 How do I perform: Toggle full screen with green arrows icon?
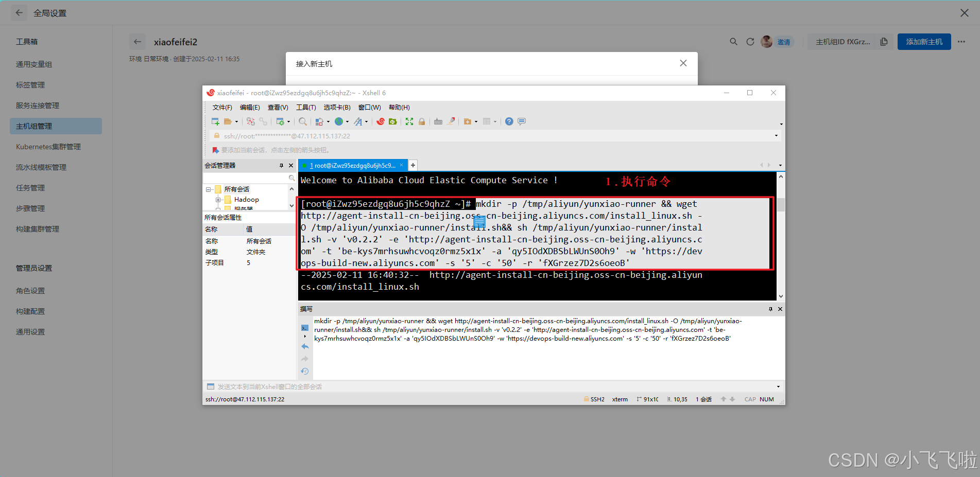coord(409,121)
